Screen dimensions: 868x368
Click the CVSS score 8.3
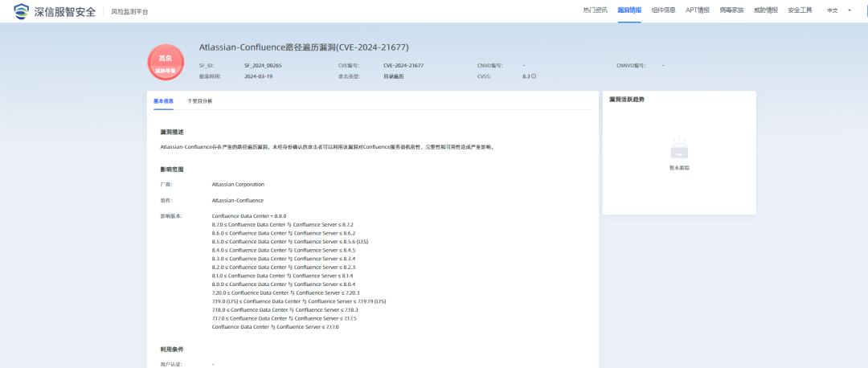point(526,76)
